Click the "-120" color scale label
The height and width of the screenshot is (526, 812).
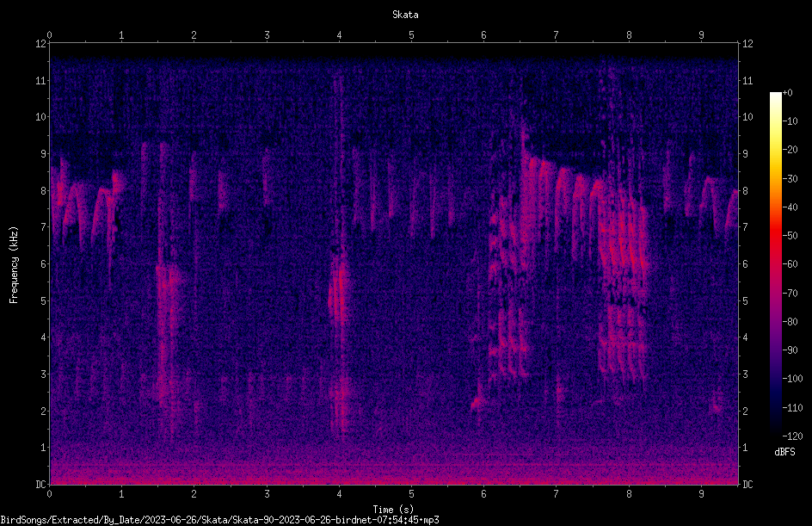792,436
